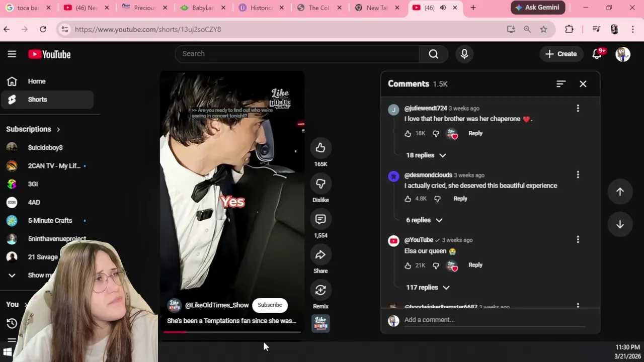
Task: Like @juliewendt724's comment
Action: click(x=408, y=133)
